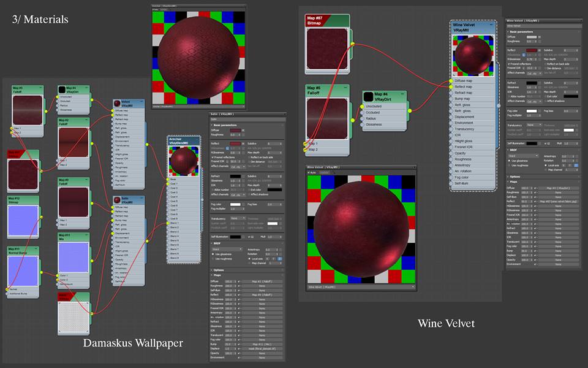Toggle Fresnel reflections in Wine Velvet parameters

click(509, 63)
